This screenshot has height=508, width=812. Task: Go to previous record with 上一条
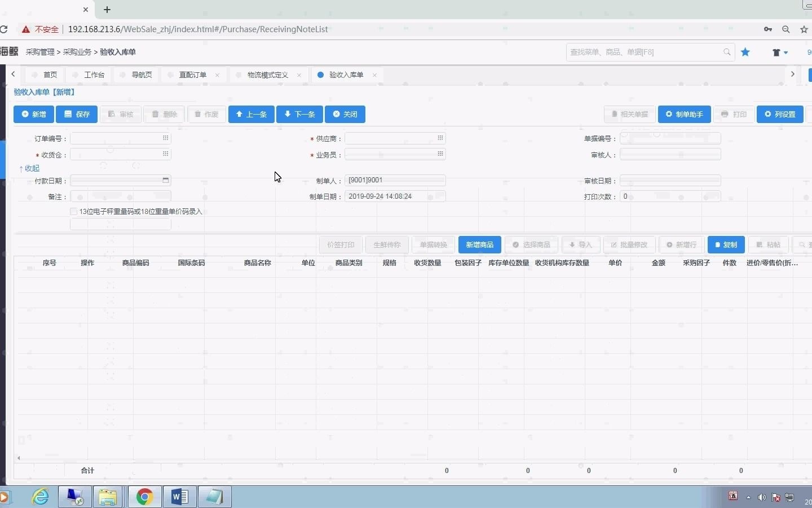click(x=251, y=114)
